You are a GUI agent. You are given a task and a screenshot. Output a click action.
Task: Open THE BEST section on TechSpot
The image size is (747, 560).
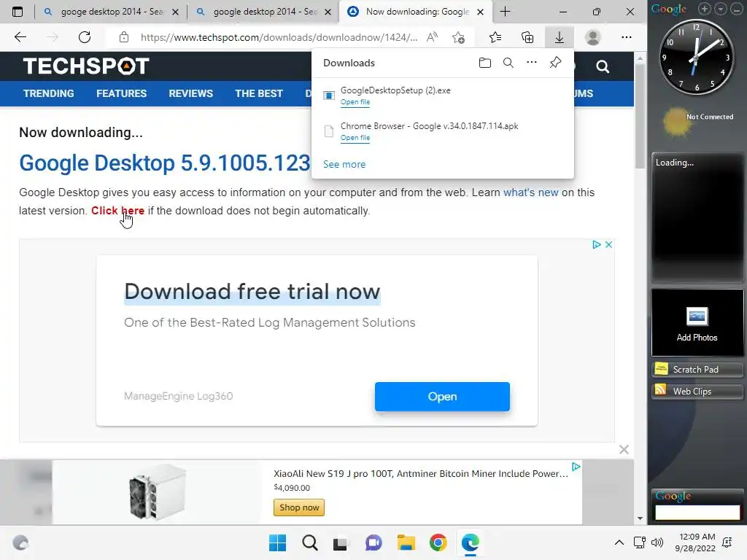259,93
